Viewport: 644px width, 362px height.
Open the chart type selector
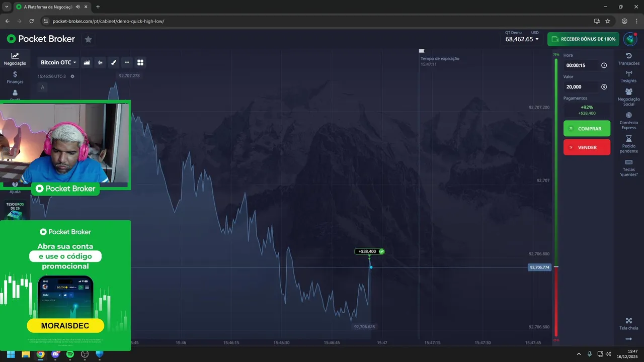pos(87,62)
